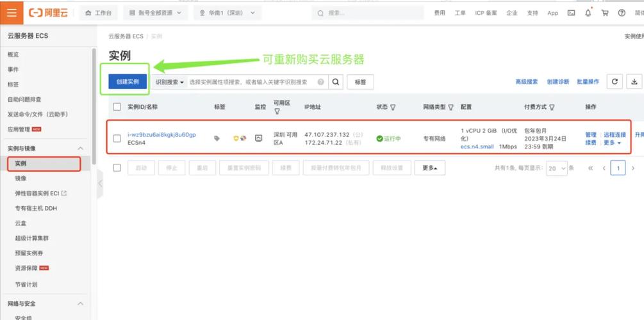This screenshot has width=644, height=320.
Task: Select all instances checkbox in header
Action: tap(117, 107)
